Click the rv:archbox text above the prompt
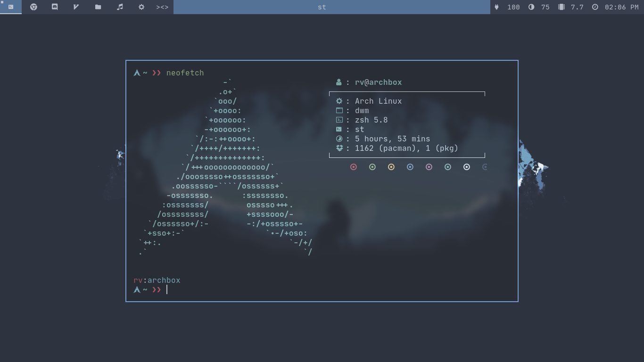Image resolution: width=644 pixels, height=362 pixels. point(157,280)
